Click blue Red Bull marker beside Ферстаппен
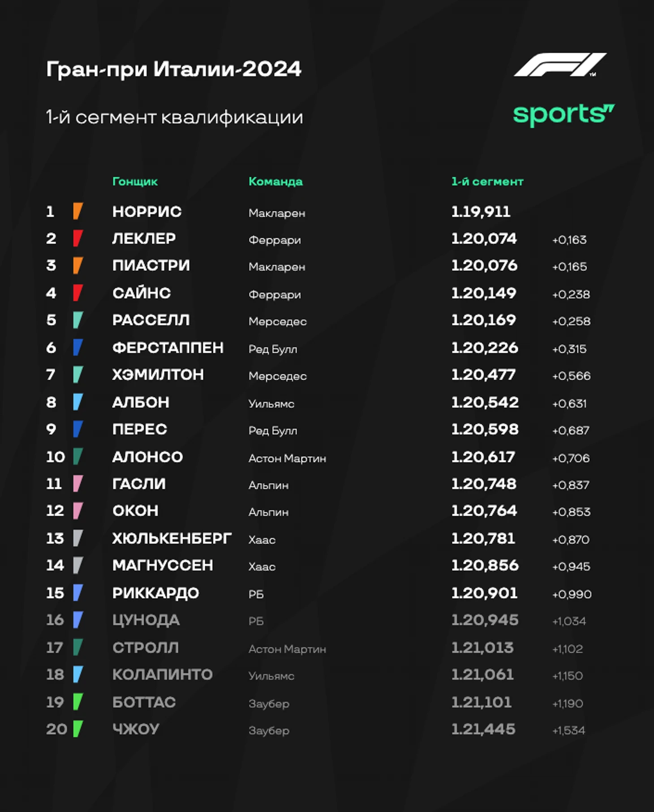Screen dimensions: 654x812 (x=78, y=347)
